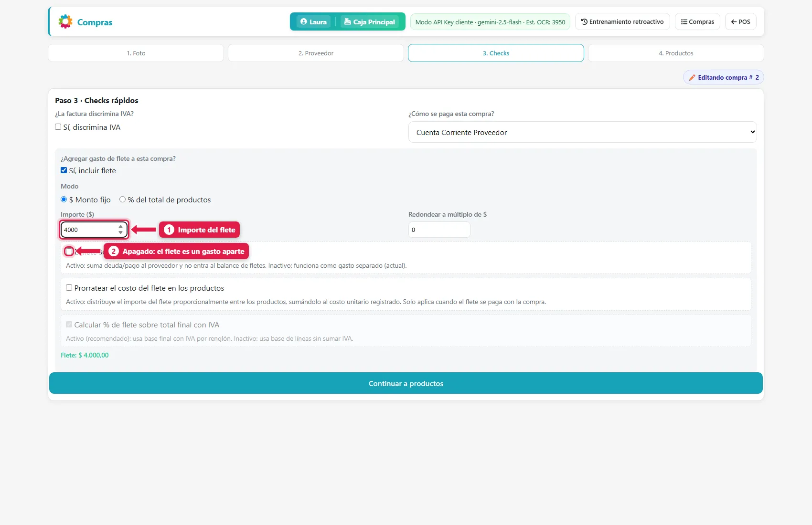Click the Continuar a productos button
812x525 pixels.
pos(406,383)
